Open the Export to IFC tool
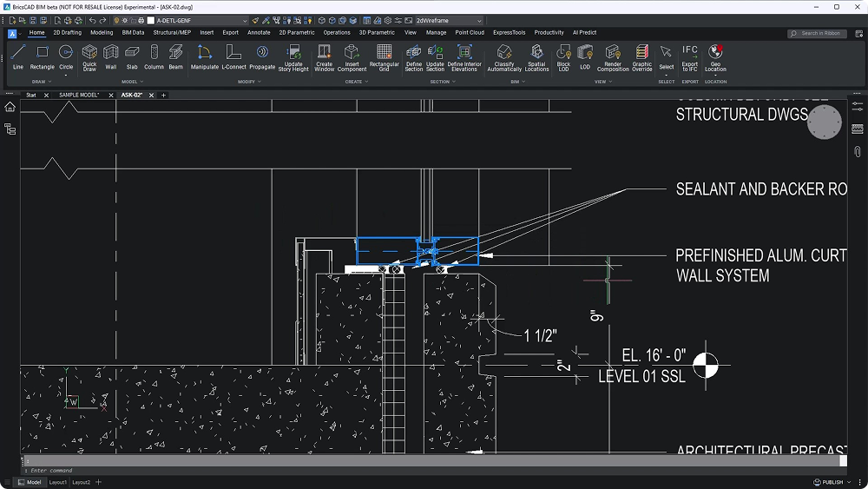The width and height of the screenshot is (868, 489). (x=690, y=57)
